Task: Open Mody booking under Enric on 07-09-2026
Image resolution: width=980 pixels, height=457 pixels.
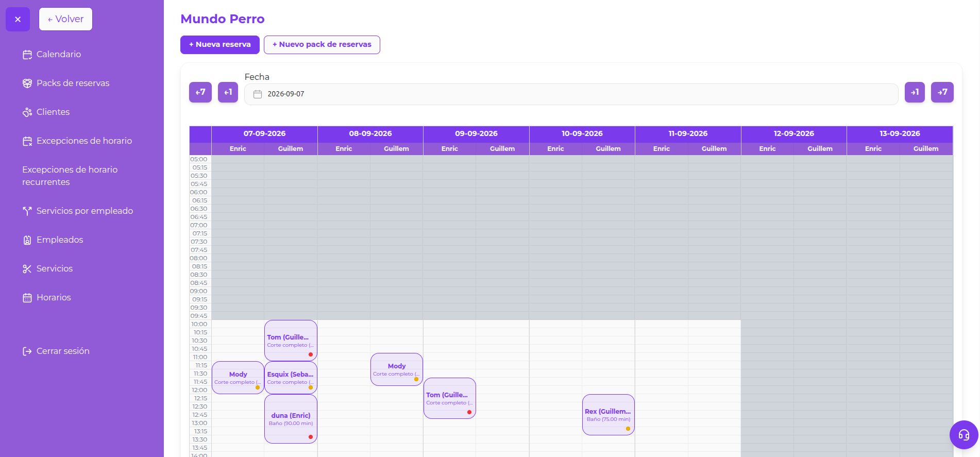Action: pos(238,378)
